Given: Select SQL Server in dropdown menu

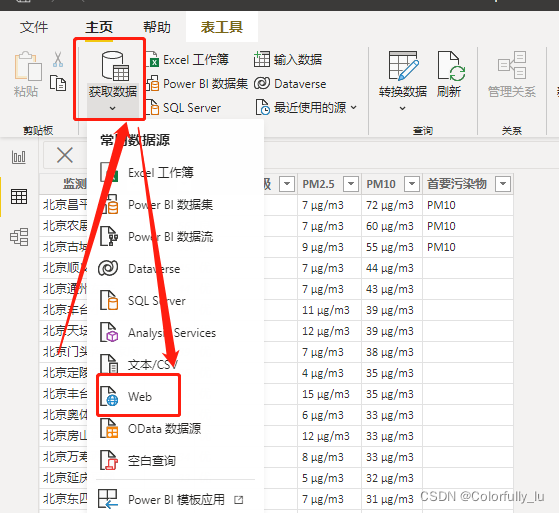Looking at the screenshot, I should coord(175,301).
